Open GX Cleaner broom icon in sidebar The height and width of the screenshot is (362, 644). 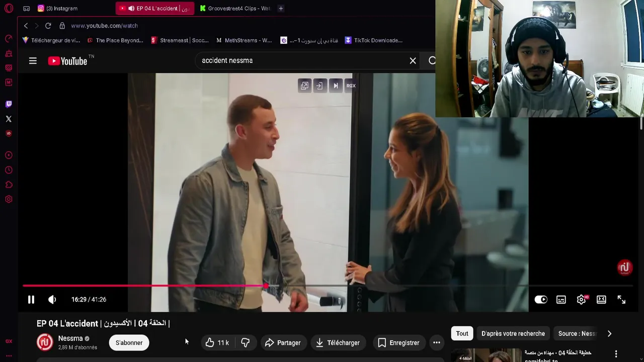(9, 53)
